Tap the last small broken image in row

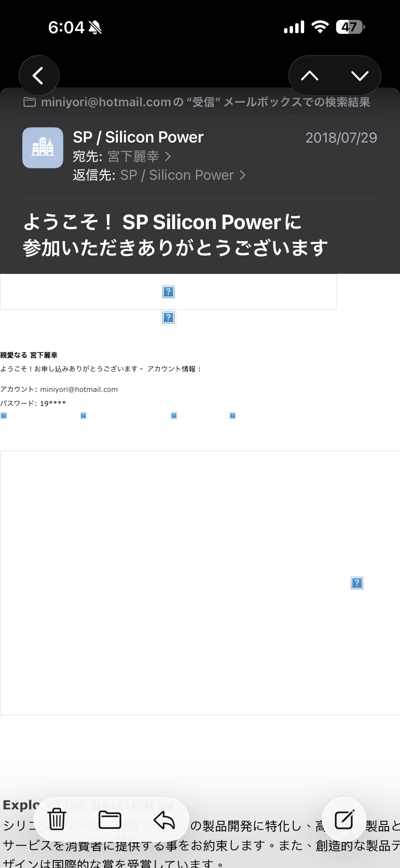232,415
